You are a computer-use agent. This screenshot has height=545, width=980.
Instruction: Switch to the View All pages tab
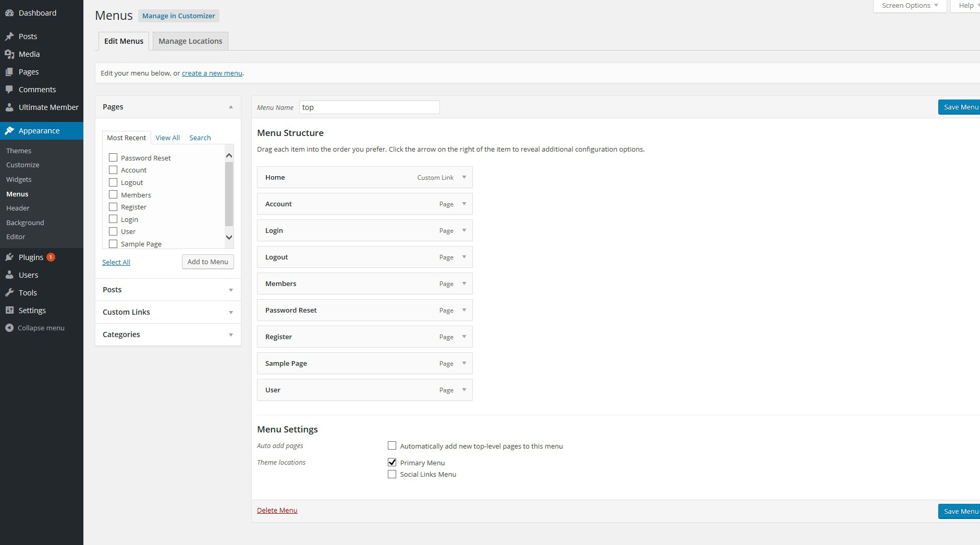(167, 138)
